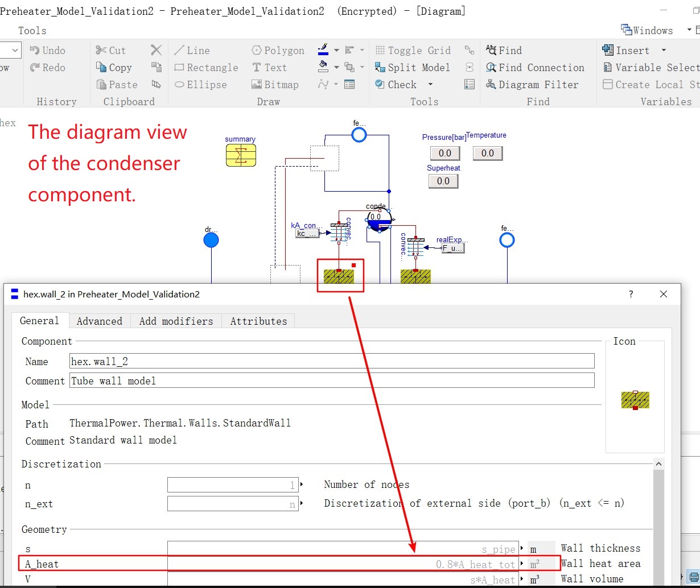Click the line color pen icon
This screenshot has height=588, width=700.
tap(323, 49)
